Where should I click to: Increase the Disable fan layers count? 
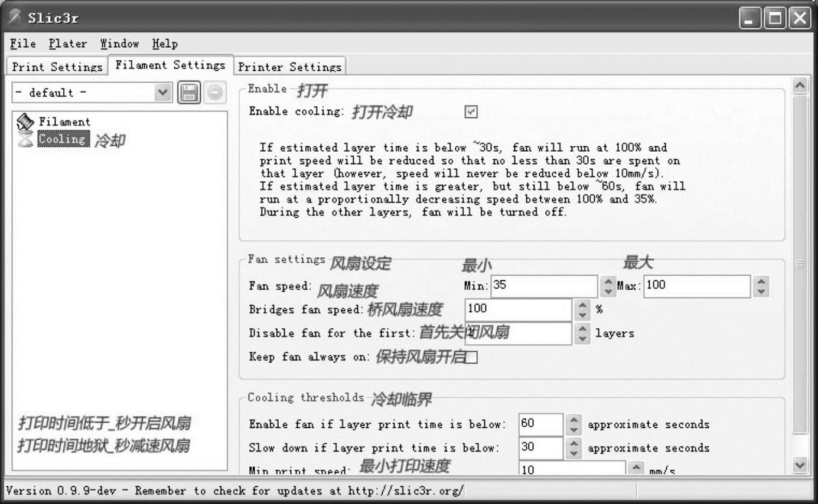[582, 328]
